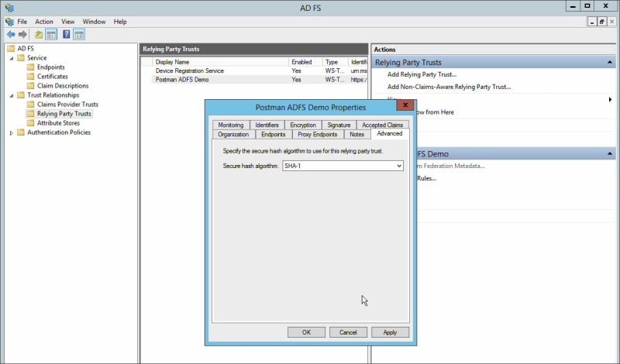Switch to the Accepted Claims tab
620x364 pixels.
click(382, 125)
